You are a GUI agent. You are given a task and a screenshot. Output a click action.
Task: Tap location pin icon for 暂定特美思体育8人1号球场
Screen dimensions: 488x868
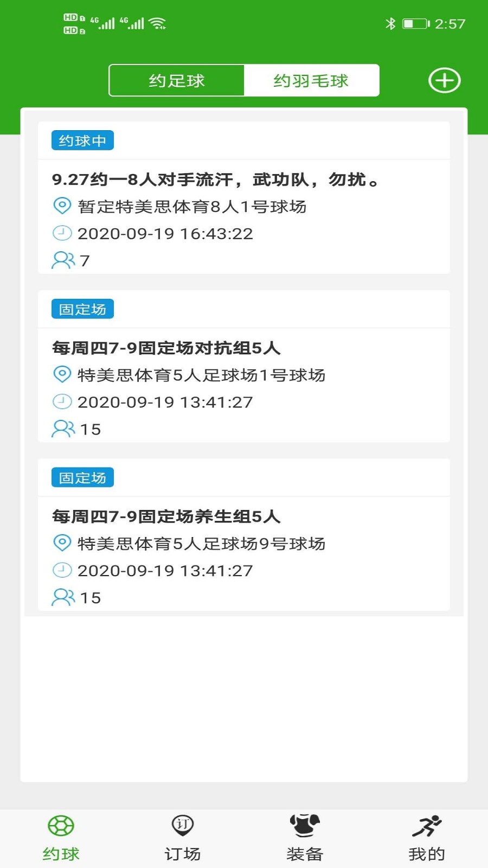click(x=62, y=206)
